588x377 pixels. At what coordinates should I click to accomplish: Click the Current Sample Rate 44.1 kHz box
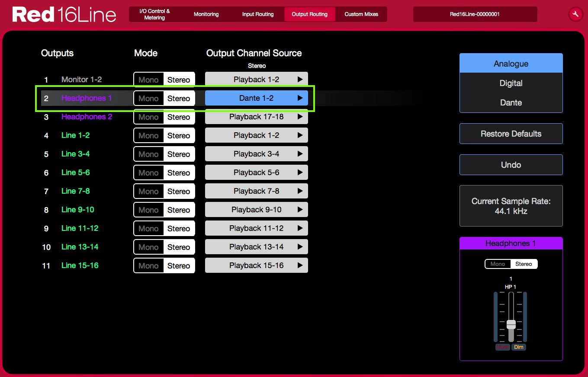click(511, 206)
